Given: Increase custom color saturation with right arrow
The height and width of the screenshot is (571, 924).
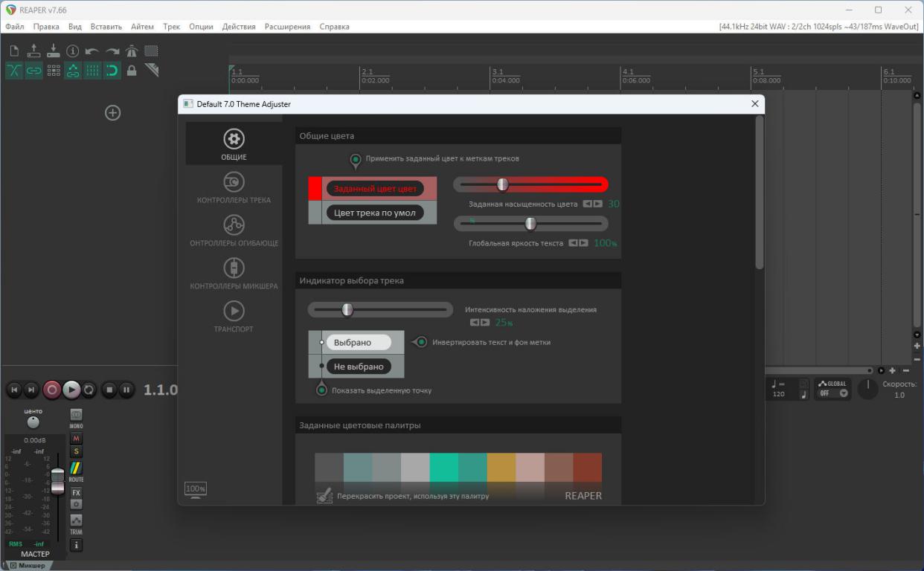Looking at the screenshot, I should [x=598, y=204].
